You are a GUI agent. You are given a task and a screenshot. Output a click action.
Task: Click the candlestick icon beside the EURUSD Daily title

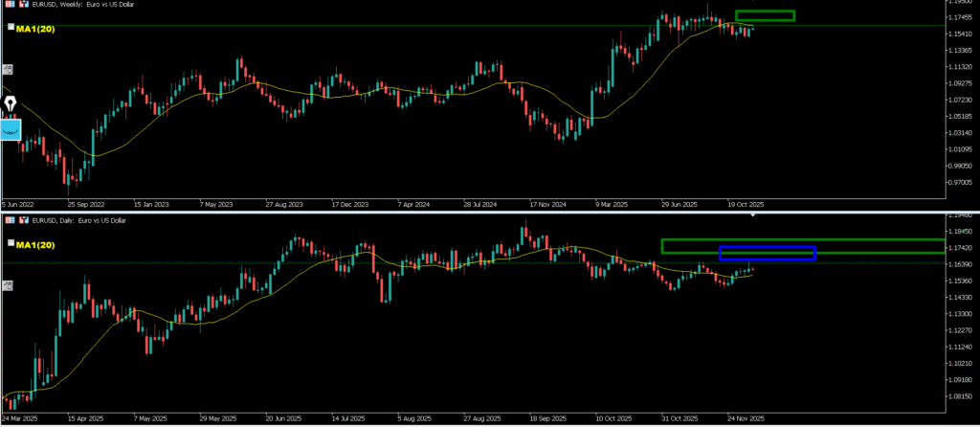[22, 221]
